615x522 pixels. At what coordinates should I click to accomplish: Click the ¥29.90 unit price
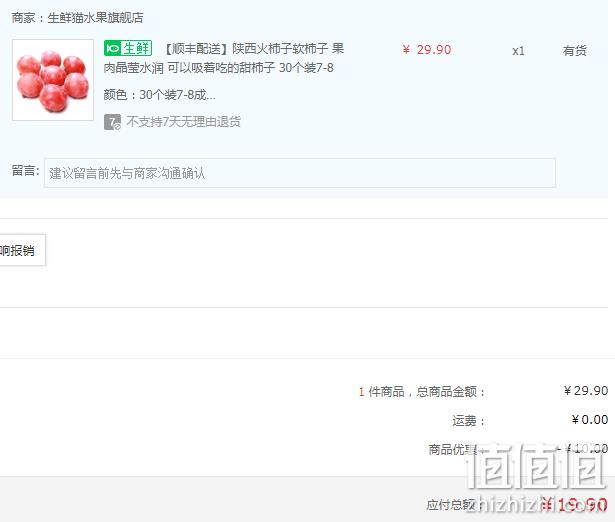427,50
